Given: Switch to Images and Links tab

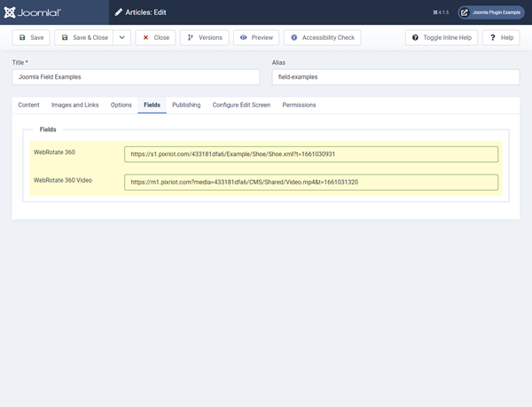Looking at the screenshot, I should [75, 105].
